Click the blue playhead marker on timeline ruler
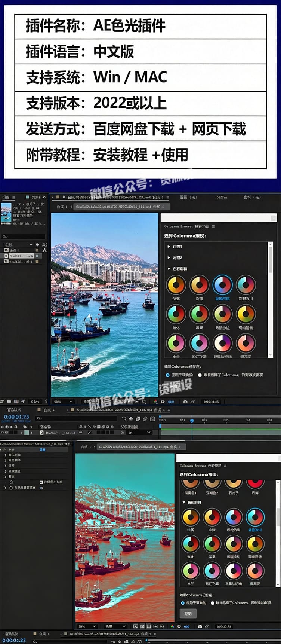The image size is (281, 644). pos(192,421)
